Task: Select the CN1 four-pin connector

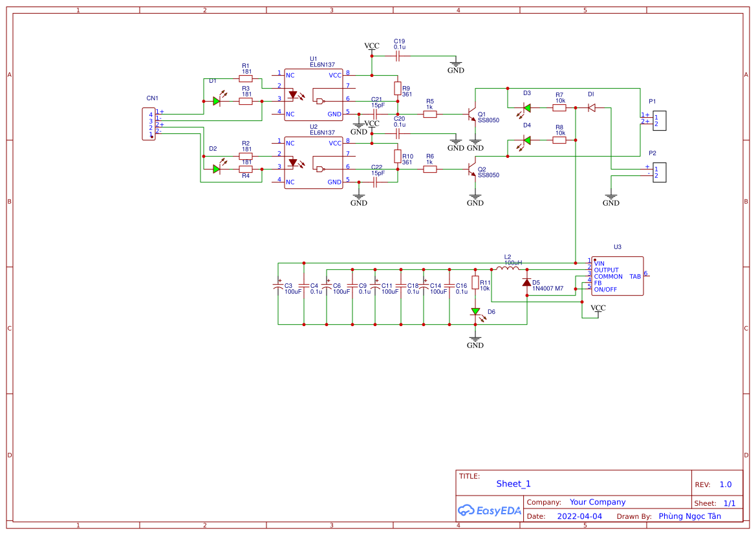Action: 150,124
